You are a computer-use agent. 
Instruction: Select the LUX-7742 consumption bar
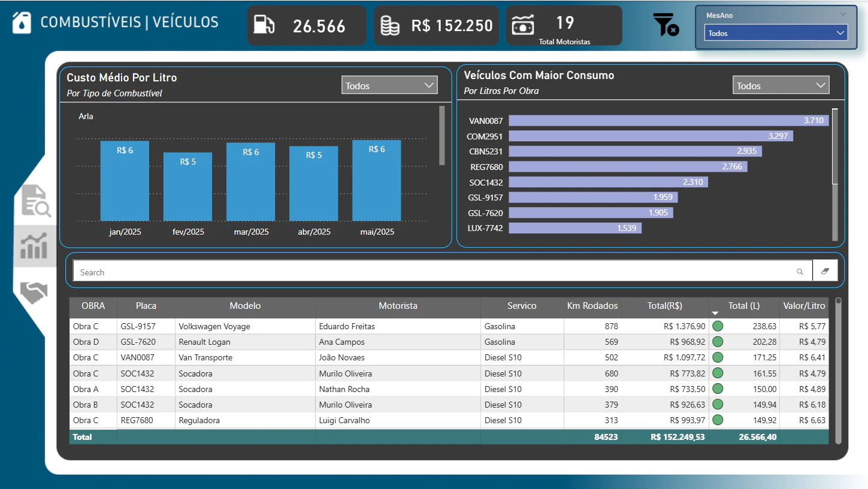(x=575, y=228)
